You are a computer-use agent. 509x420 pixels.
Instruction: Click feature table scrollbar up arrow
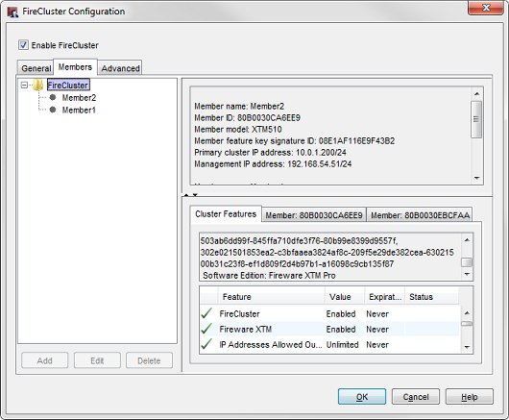tap(467, 312)
